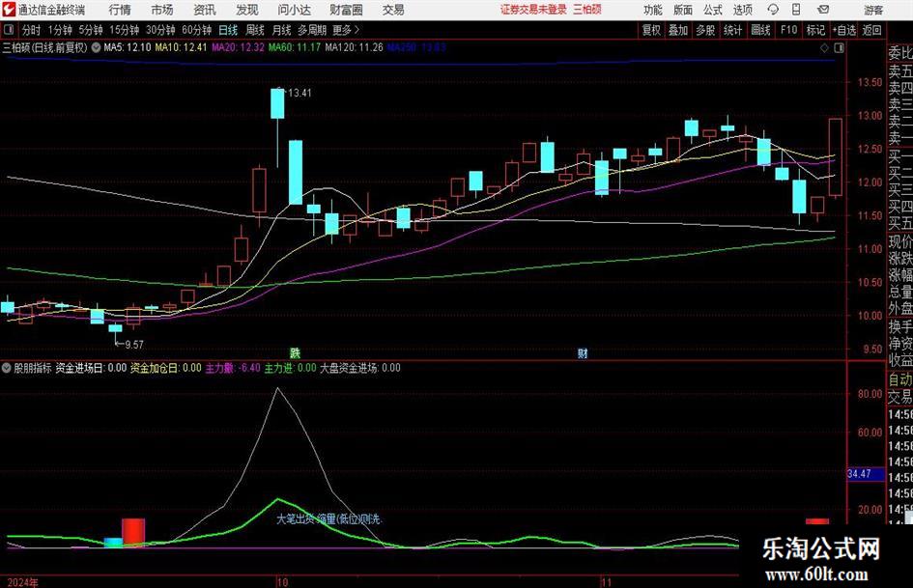This screenshot has width=913, height=588.
Task: Open the 功能 menu
Action: 653,10
